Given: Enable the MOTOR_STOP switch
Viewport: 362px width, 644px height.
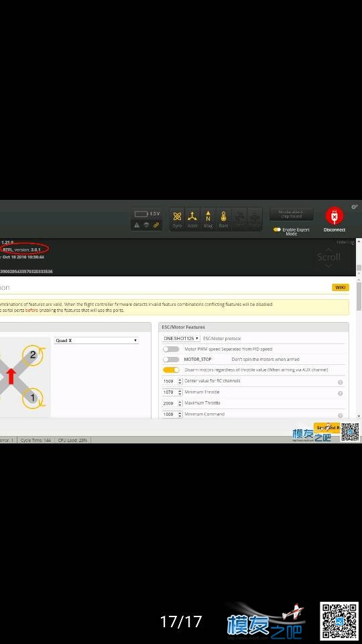Looking at the screenshot, I should tap(171, 360).
